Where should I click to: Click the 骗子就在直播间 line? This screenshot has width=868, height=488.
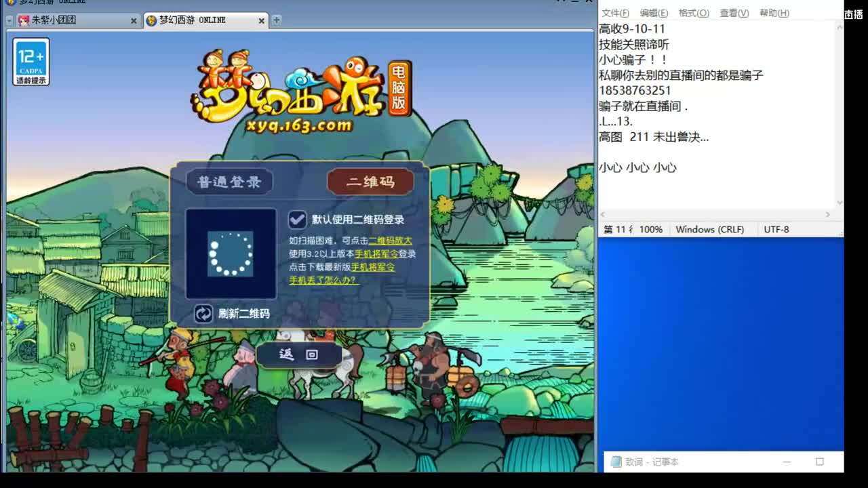click(643, 106)
